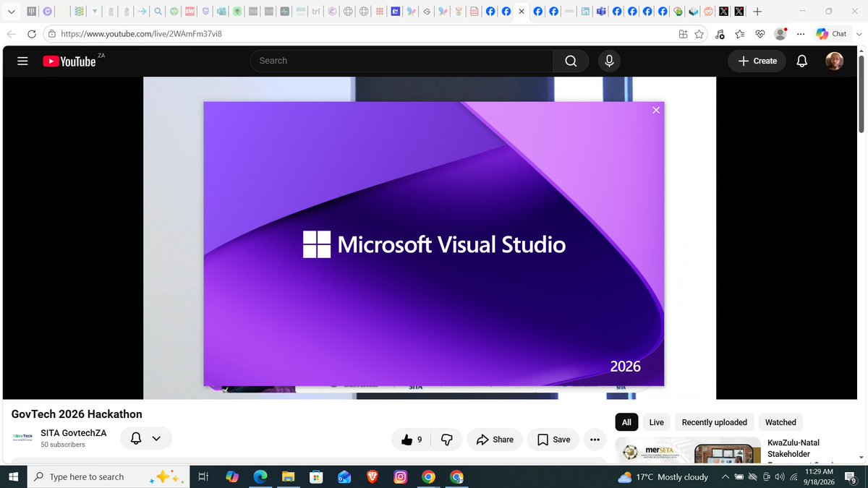
Task: Select the All filter chip
Action: pos(626,422)
